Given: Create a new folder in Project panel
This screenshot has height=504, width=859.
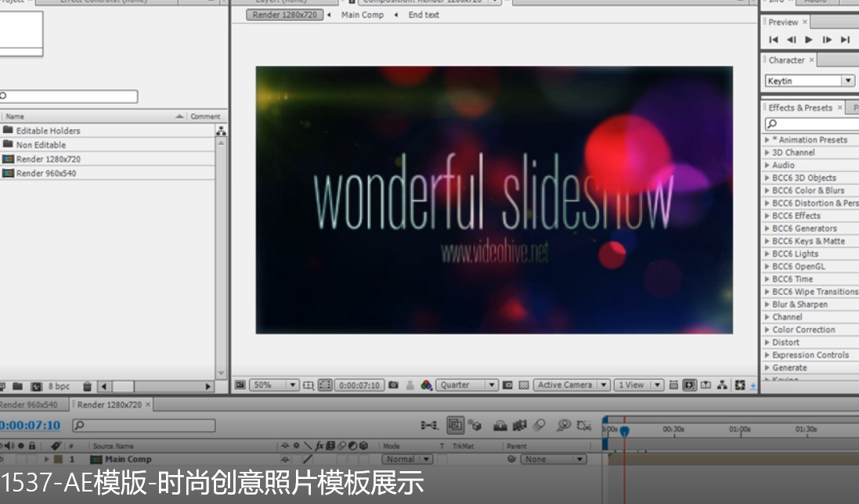Looking at the screenshot, I should coord(17,387).
